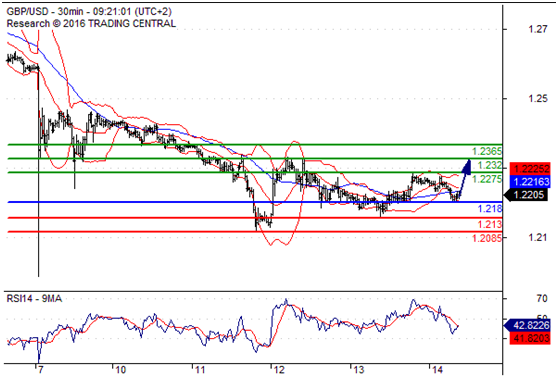This screenshot has height=379, width=558.
Task: Click the red 1.2085 support label
Action: point(487,238)
